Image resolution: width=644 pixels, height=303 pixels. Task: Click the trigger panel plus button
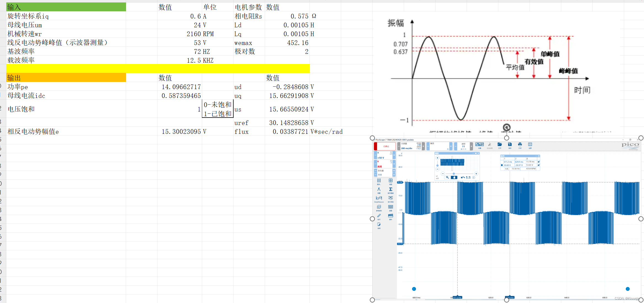point(451,146)
